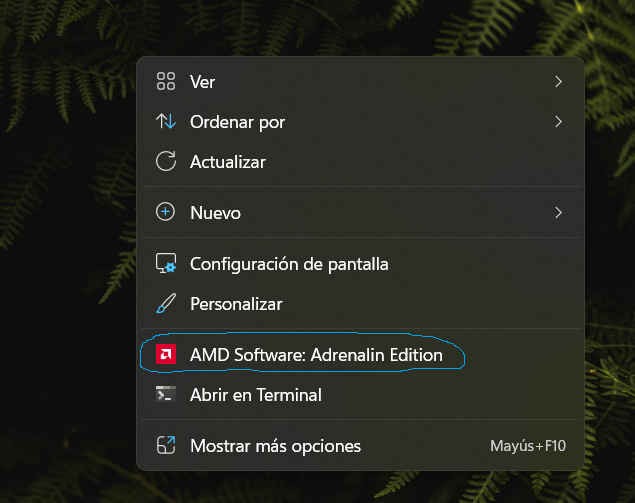This screenshot has height=503, width=635.
Task: Click the plus-circle icon for Nuevo
Action: coord(166,212)
